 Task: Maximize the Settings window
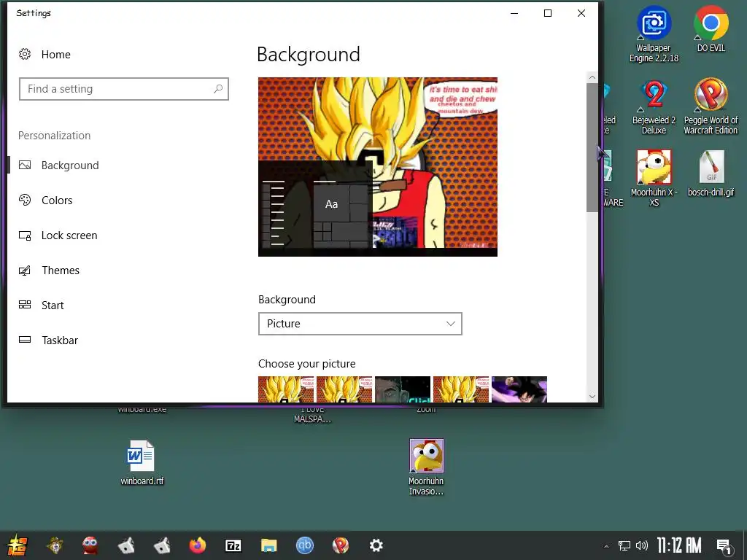coord(548,13)
